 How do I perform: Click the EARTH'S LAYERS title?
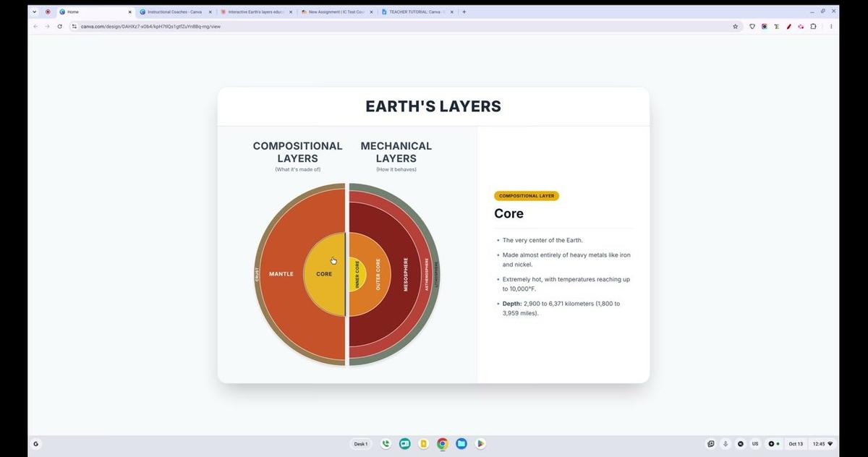click(x=433, y=106)
